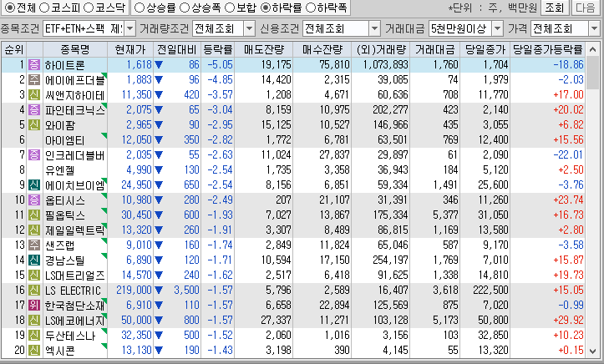
Task: Click the 신 badge icon for 엑시콘
Action: tap(34, 350)
